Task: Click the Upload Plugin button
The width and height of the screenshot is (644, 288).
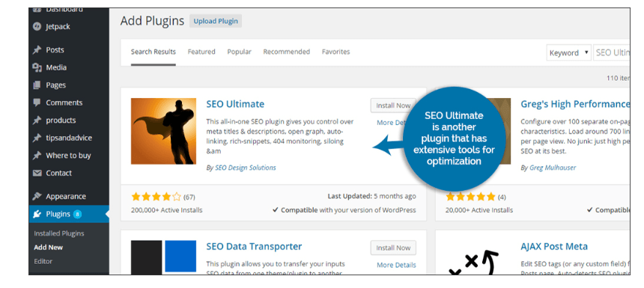Action: click(x=216, y=22)
